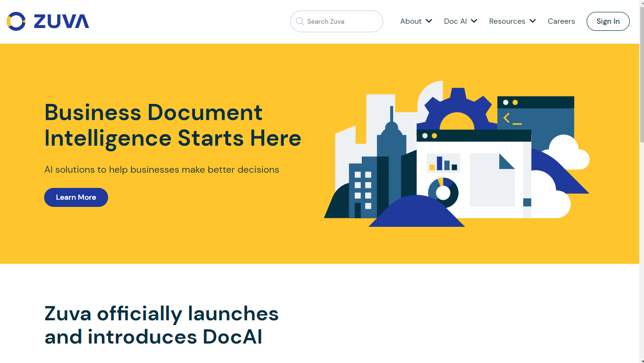Image resolution: width=644 pixels, height=363 pixels.
Task: Open the Doc AI menu
Action: click(x=455, y=21)
